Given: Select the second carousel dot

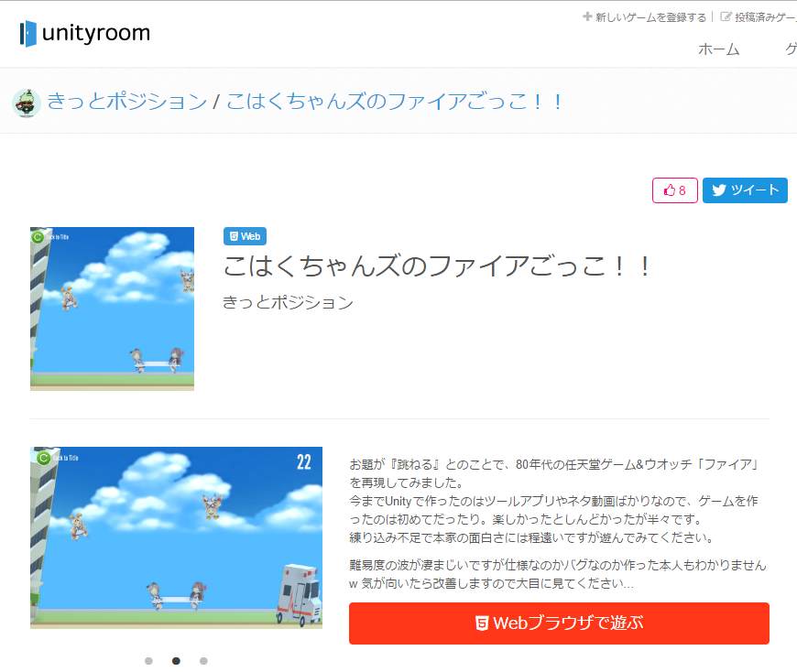Looking at the screenshot, I should click(x=176, y=661).
